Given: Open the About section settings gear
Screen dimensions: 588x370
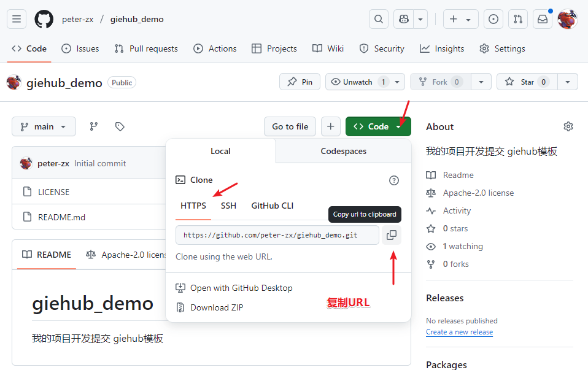Looking at the screenshot, I should click(568, 126).
